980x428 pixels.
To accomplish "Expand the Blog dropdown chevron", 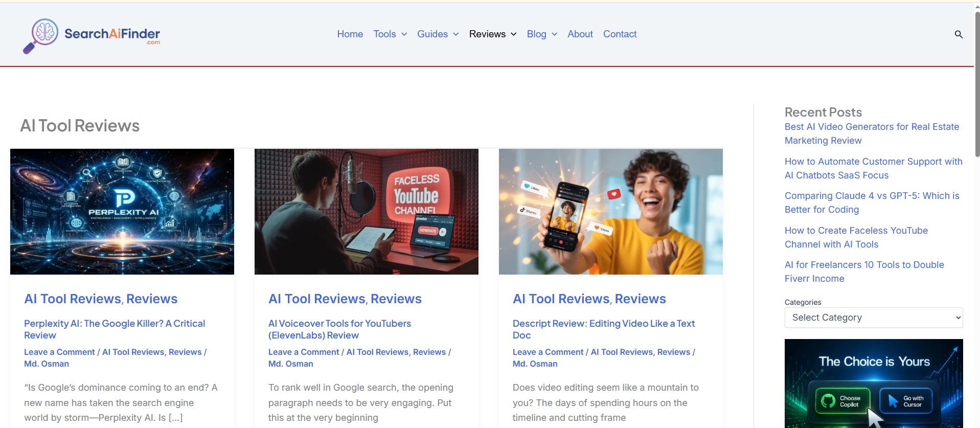I will click(x=554, y=34).
